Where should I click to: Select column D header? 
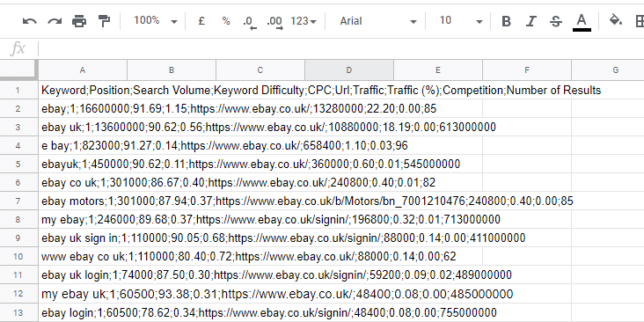[349, 70]
